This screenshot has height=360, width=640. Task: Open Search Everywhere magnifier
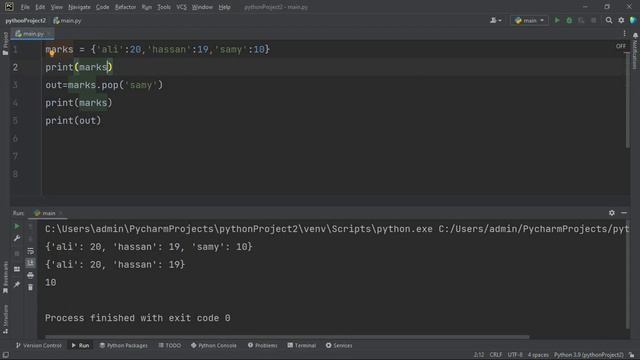609,20
